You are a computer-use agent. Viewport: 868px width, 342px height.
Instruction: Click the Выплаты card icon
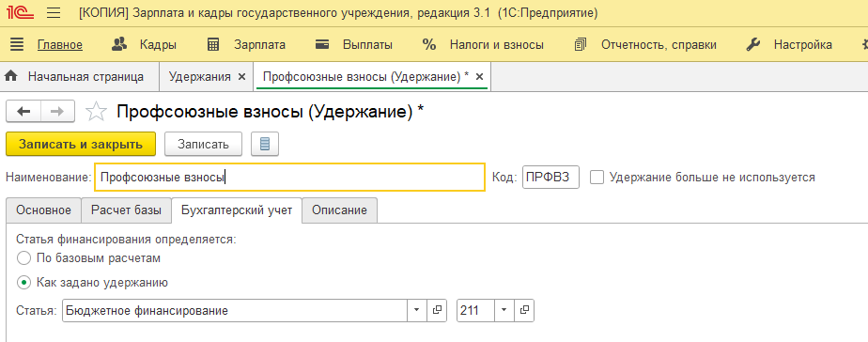tap(322, 45)
